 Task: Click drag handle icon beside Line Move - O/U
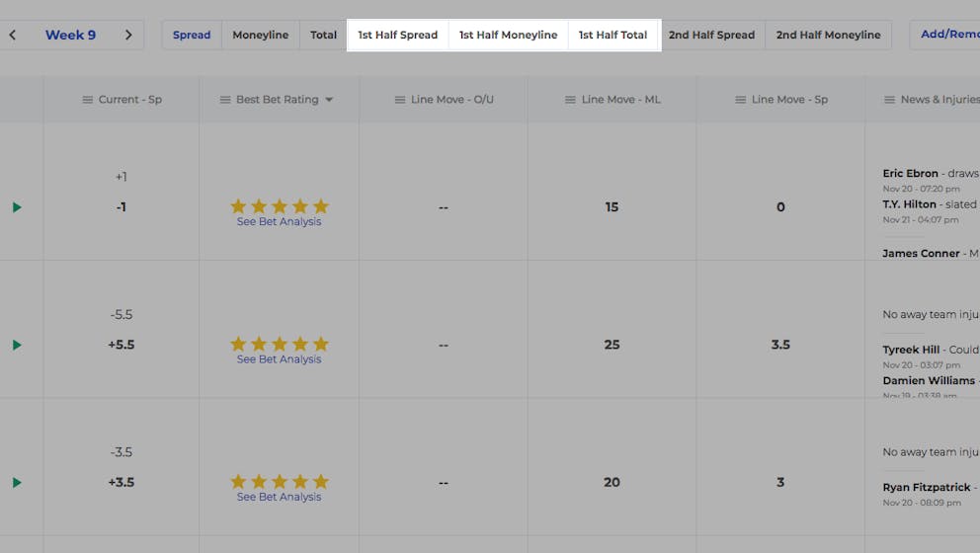click(400, 100)
